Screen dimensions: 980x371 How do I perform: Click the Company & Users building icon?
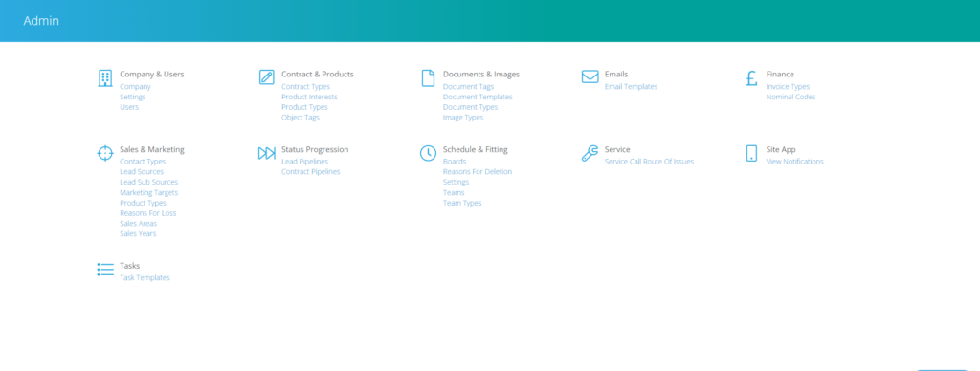pyautogui.click(x=105, y=78)
